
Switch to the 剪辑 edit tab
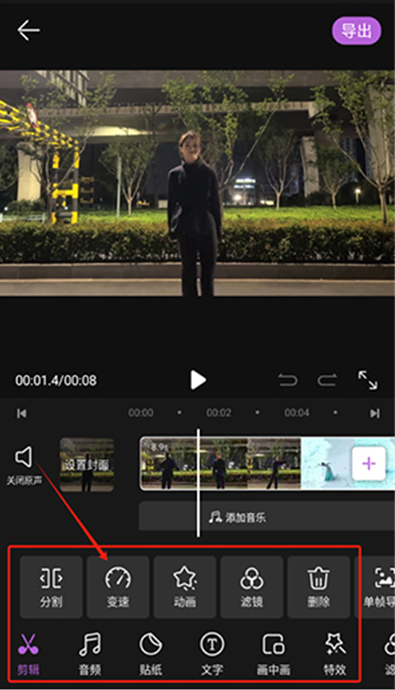(x=29, y=654)
